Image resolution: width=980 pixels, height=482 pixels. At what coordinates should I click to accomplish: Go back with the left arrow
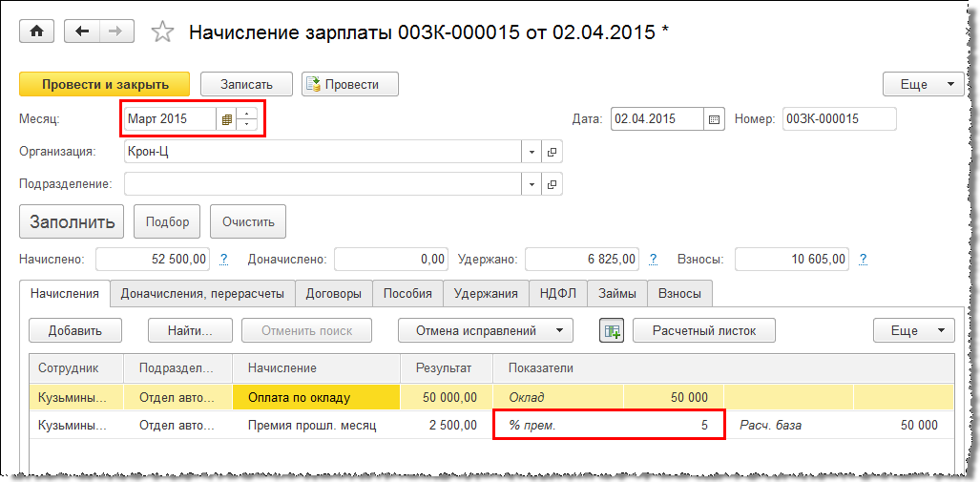click(82, 31)
